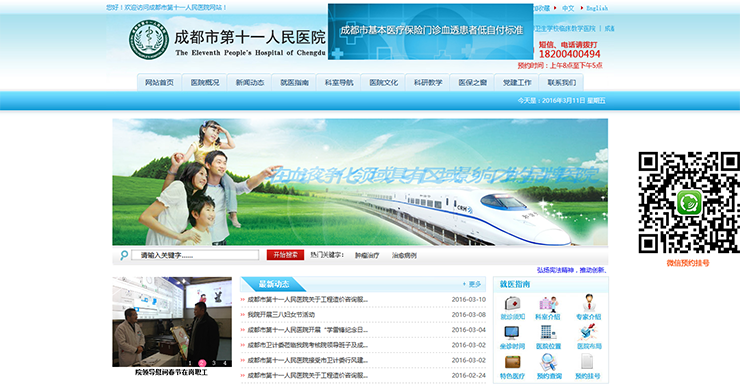Go to the 科室导航 menu tab
740x384 pixels.
coord(339,82)
